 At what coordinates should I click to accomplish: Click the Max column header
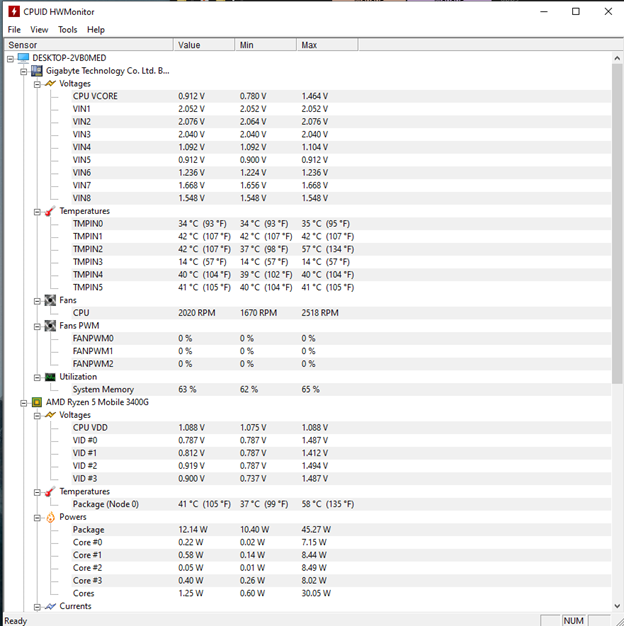pos(327,45)
